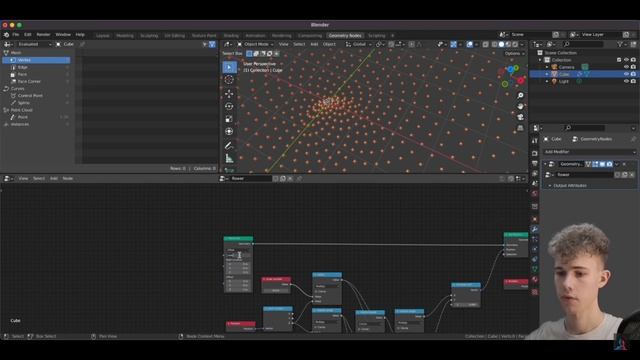The height and width of the screenshot is (360, 640).
Task: Select the Move tool in viewport toolbar
Action: click(229, 93)
